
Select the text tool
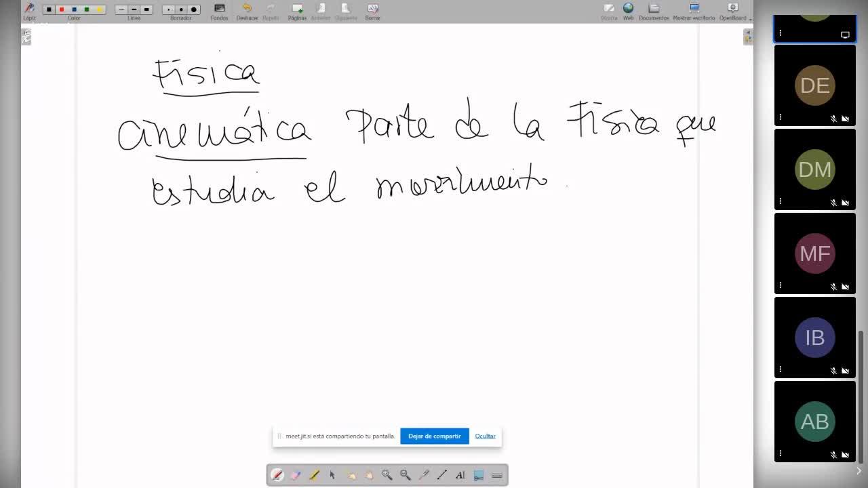coord(460,475)
